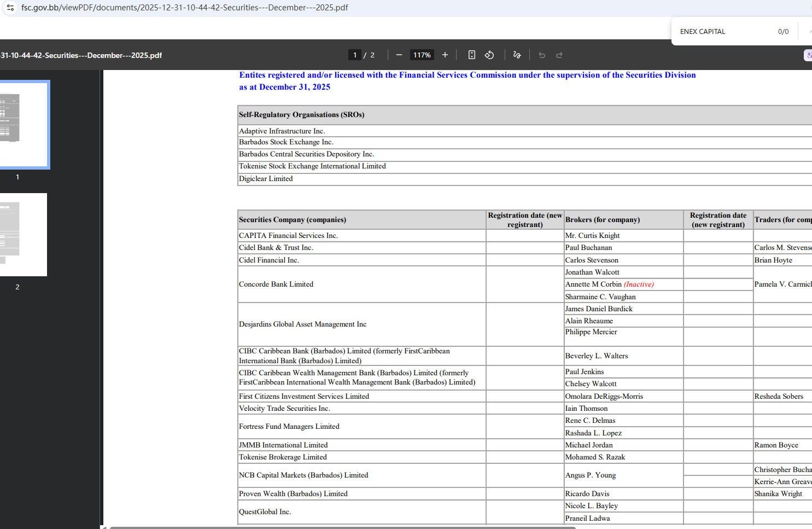The image size is (812, 529).
Task: Click the page number input field
Action: pos(355,55)
